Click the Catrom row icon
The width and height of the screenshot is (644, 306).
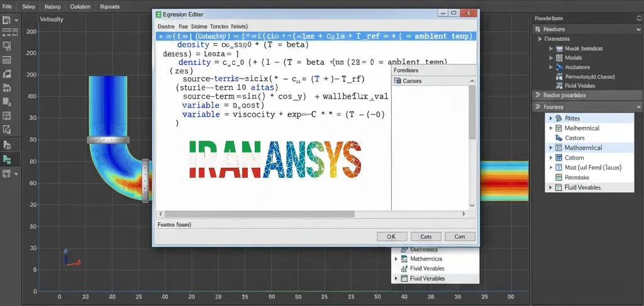coord(558,158)
